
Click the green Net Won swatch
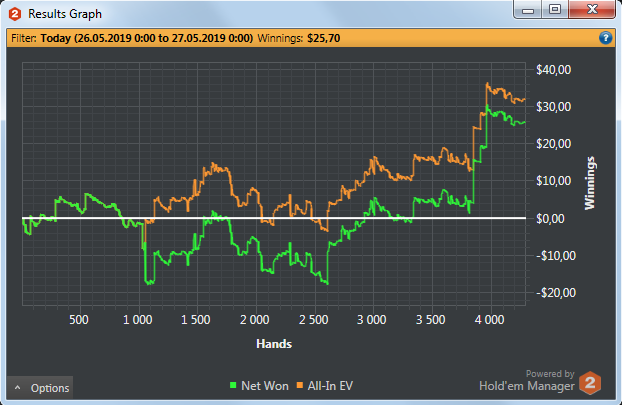(x=233, y=385)
